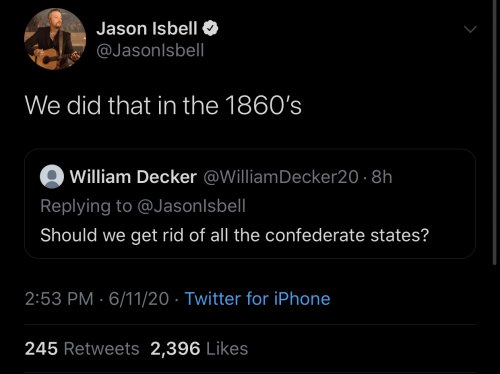Open the @JasonIsbell handle under the name

tap(150, 50)
